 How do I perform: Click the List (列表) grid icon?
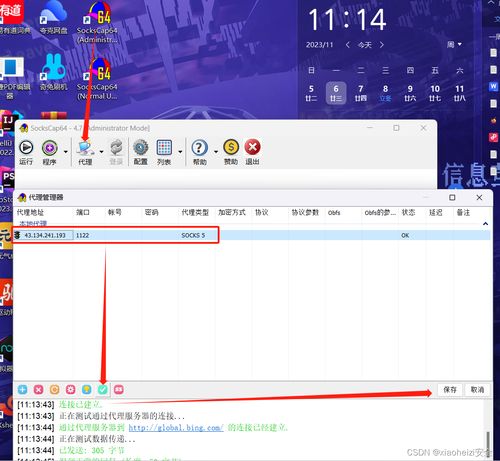(x=164, y=147)
